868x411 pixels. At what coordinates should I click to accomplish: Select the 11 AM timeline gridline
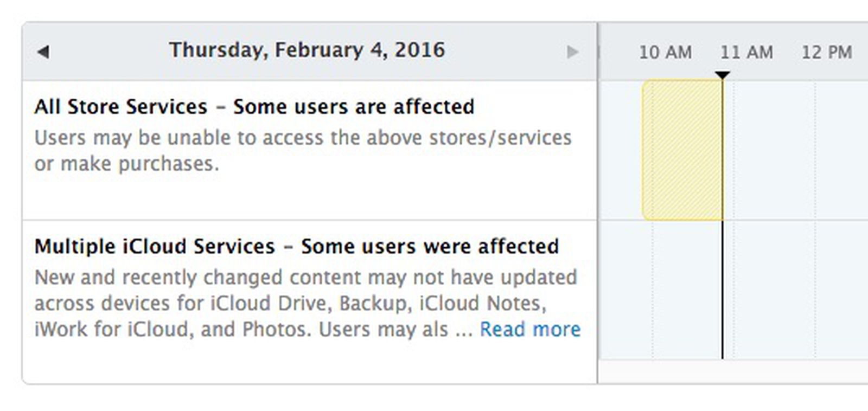click(x=746, y=53)
